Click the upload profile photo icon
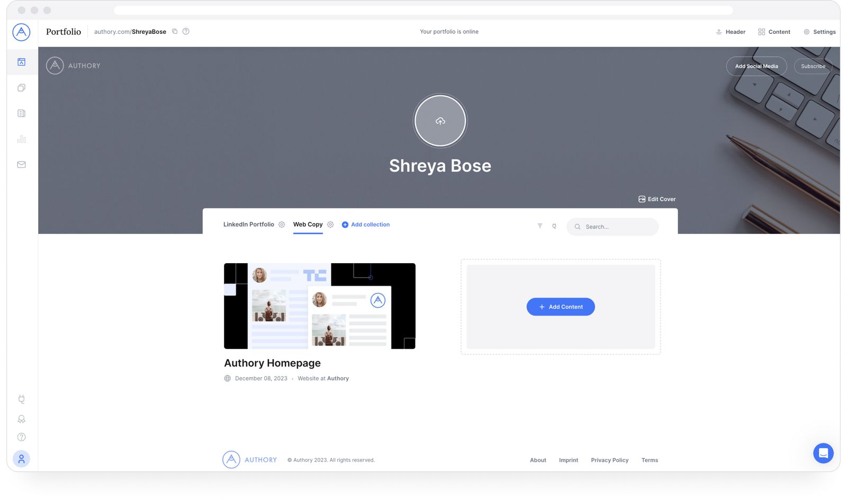The width and height of the screenshot is (847, 504). click(440, 121)
